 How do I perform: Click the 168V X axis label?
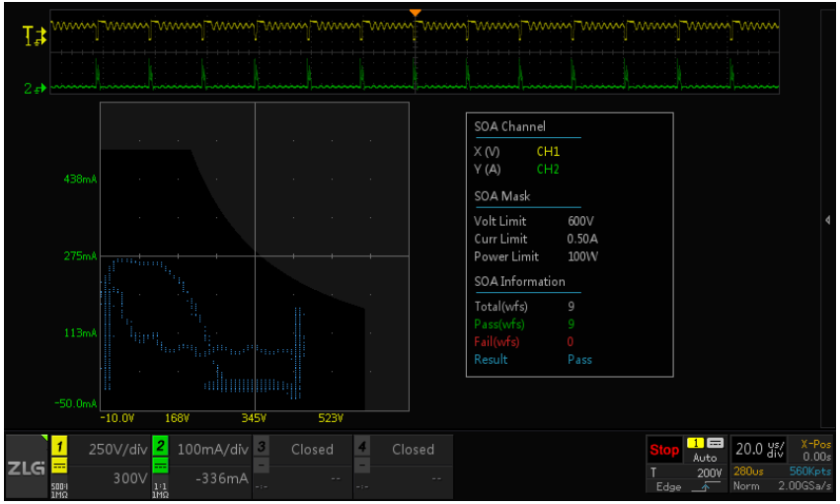click(x=178, y=418)
